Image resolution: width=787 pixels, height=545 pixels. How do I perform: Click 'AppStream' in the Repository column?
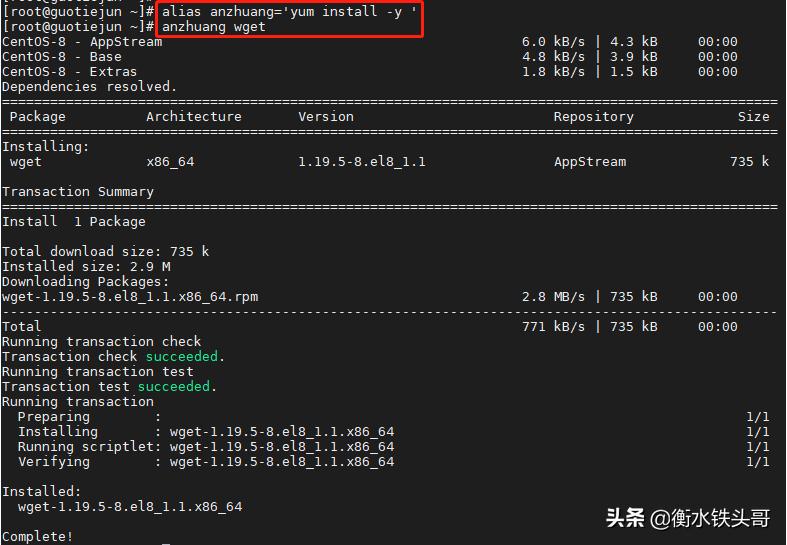pyautogui.click(x=590, y=162)
